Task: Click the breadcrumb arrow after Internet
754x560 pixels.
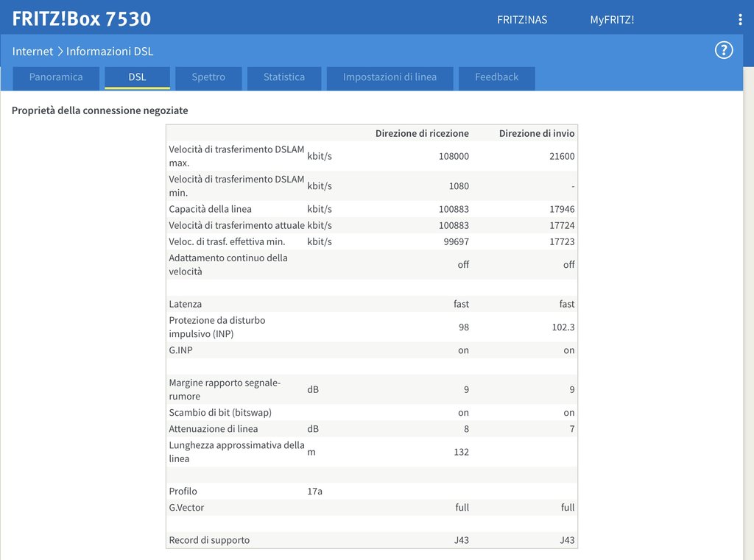Action: (60, 52)
